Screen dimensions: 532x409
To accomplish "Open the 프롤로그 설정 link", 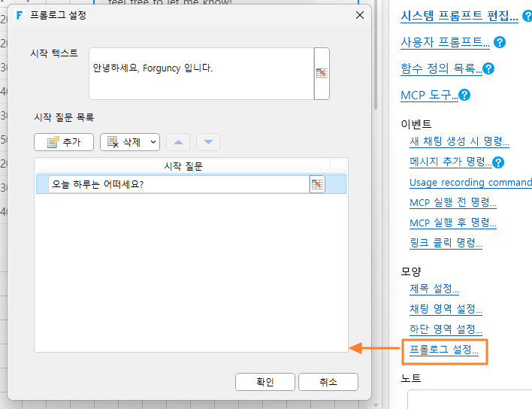I will 444,350.
